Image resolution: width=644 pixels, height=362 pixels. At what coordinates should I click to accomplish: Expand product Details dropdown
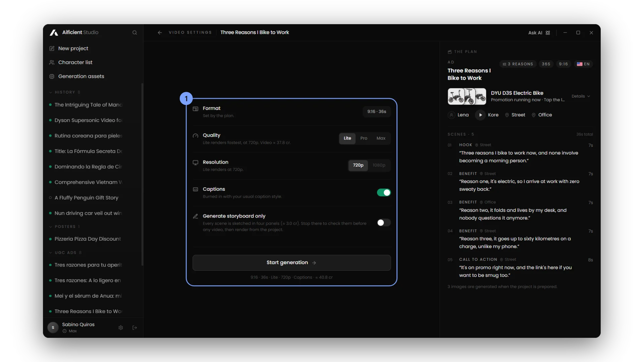[581, 96]
